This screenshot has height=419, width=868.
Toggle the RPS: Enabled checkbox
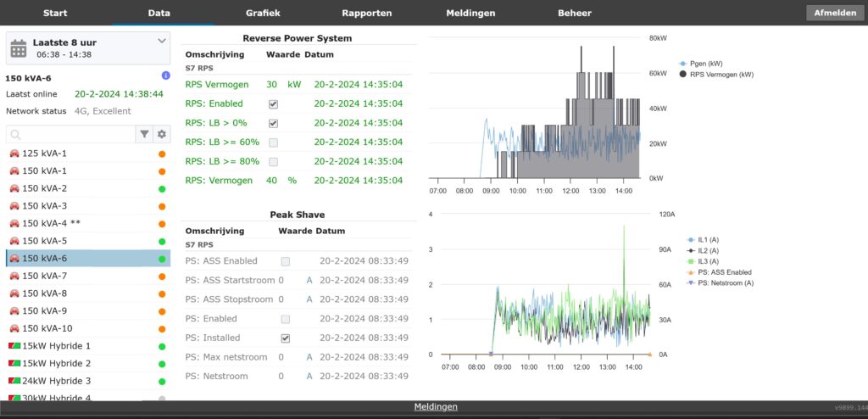coord(273,103)
